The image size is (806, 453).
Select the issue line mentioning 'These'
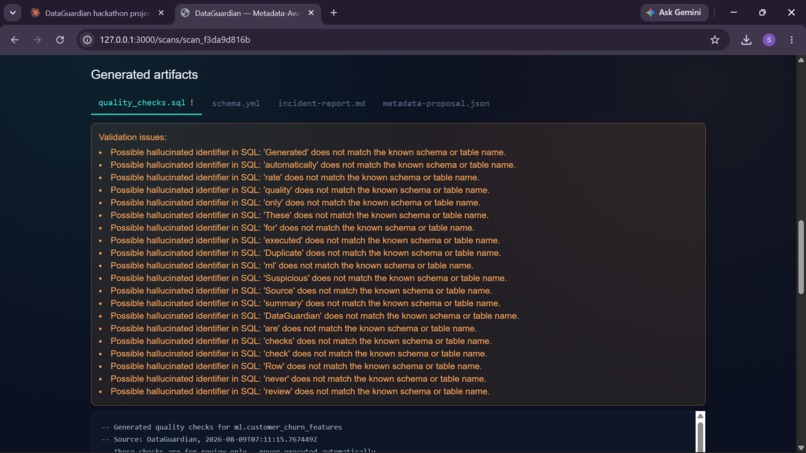(299, 215)
